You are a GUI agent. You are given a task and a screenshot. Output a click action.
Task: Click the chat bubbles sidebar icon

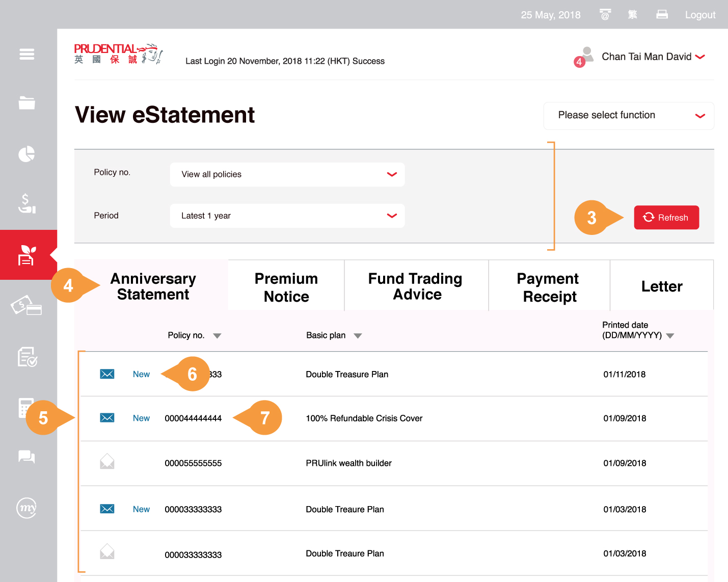pyautogui.click(x=27, y=457)
